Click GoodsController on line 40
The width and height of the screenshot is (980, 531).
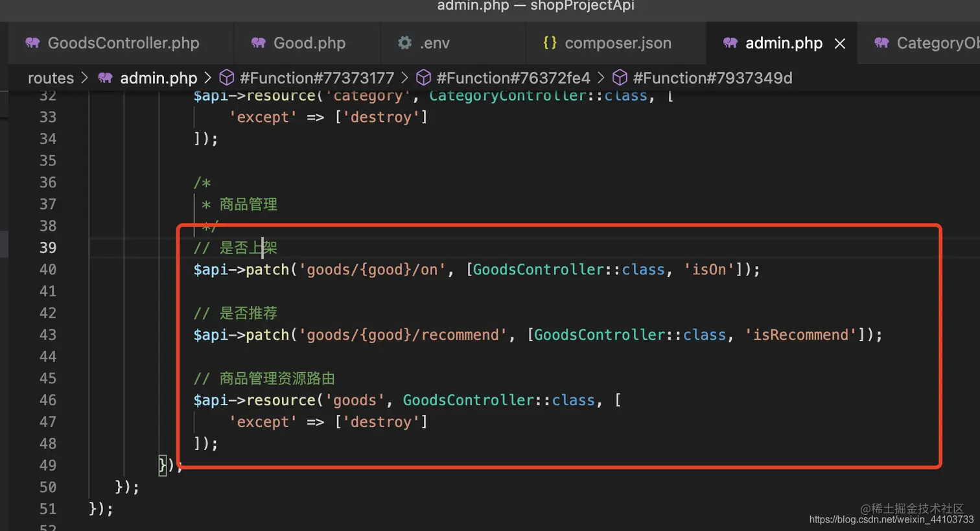[x=539, y=270]
